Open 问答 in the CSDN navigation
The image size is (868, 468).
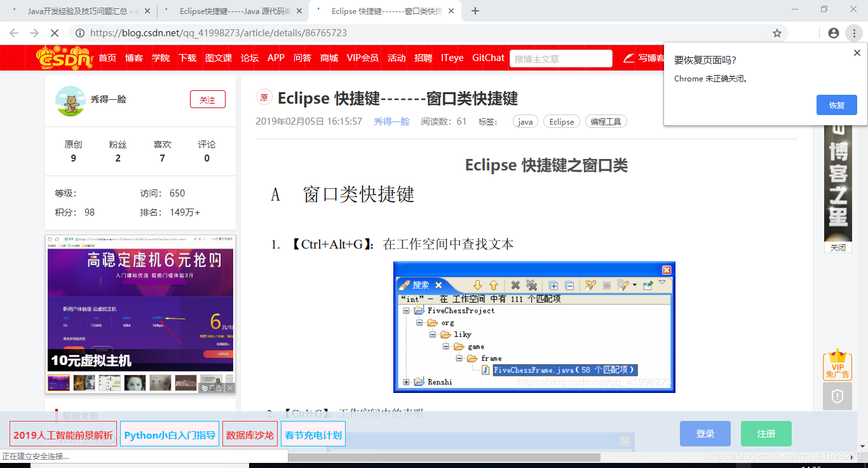[x=302, y=58]
